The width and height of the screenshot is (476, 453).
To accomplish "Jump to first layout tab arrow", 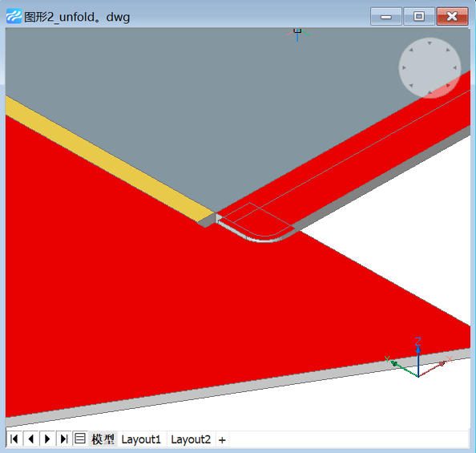I will pos(14,439).
